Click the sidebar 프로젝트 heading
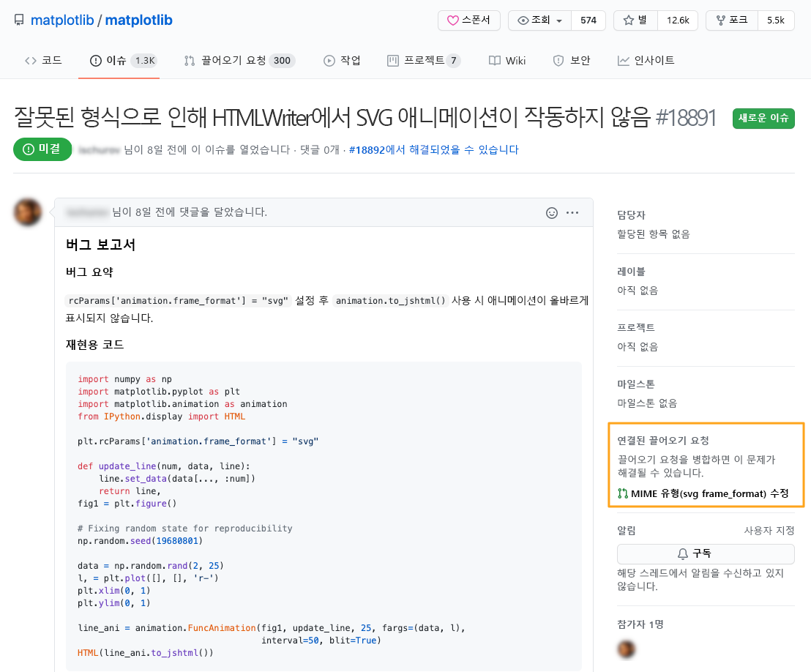 coord(635,327)
